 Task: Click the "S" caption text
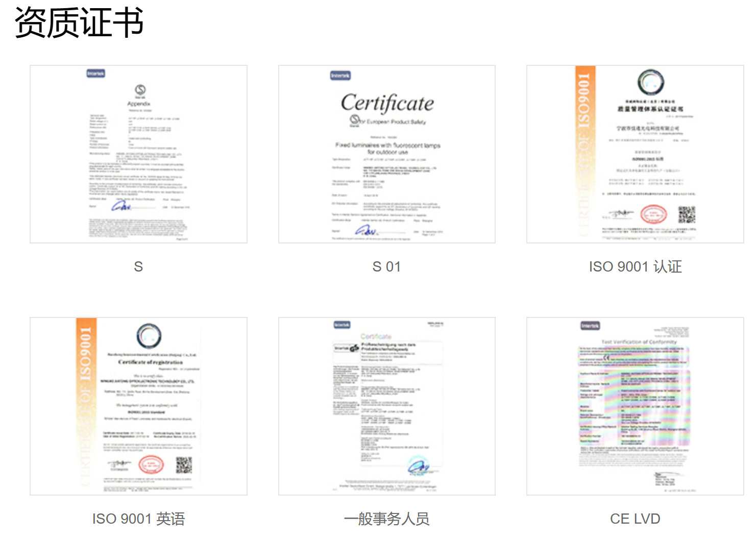click(138, 266)
